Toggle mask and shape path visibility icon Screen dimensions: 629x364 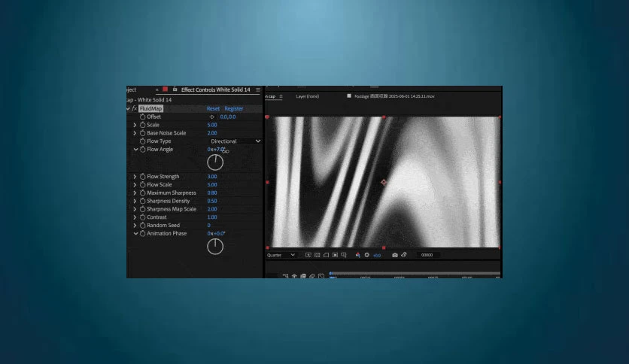click(x=326, y=255)
